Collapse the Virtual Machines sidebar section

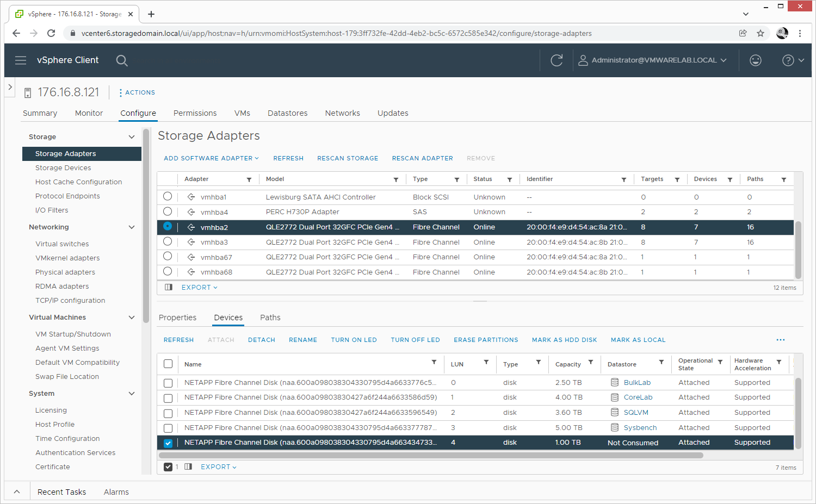[131, 318]
